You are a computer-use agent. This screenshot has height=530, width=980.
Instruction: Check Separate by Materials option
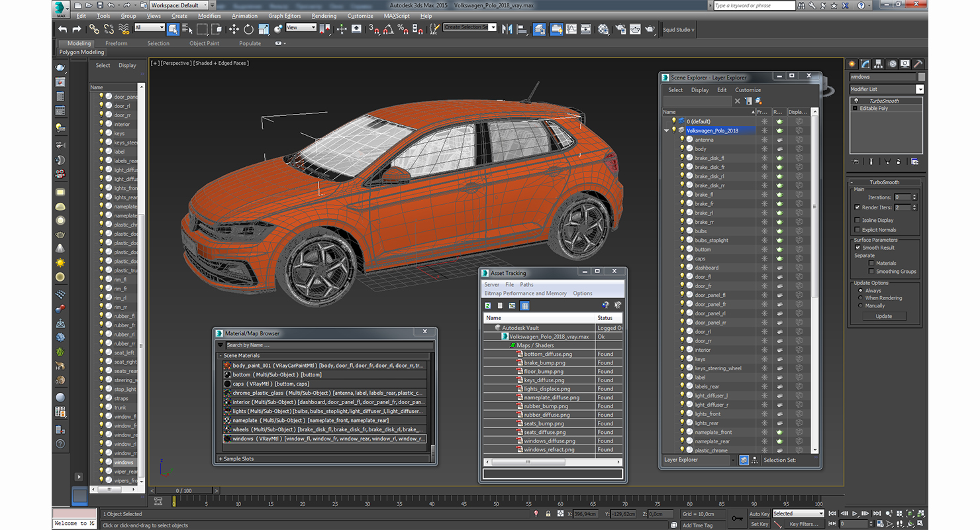(871, 263)
